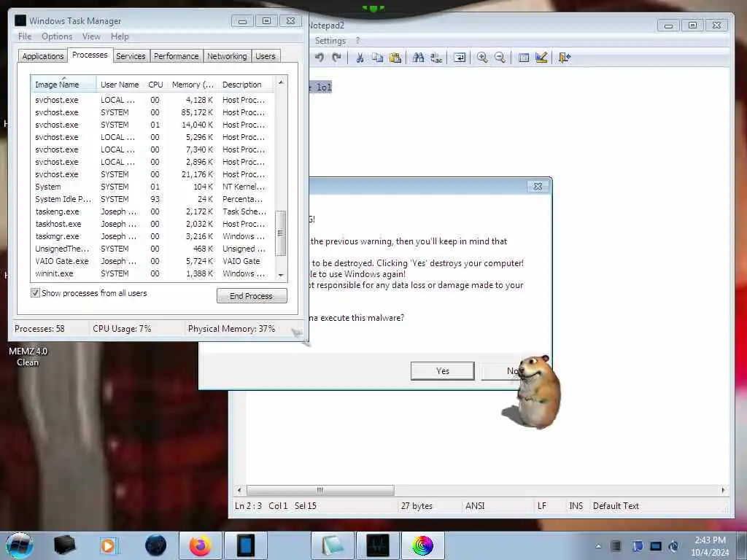
Task: Sort processes by Description column
Action: point(246,85)
